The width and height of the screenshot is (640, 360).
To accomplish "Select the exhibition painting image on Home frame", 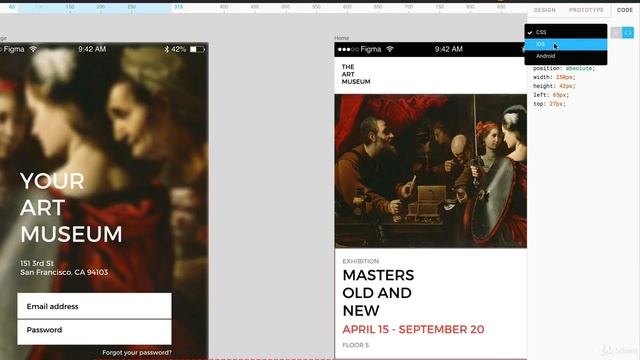I will pos(431,171).
